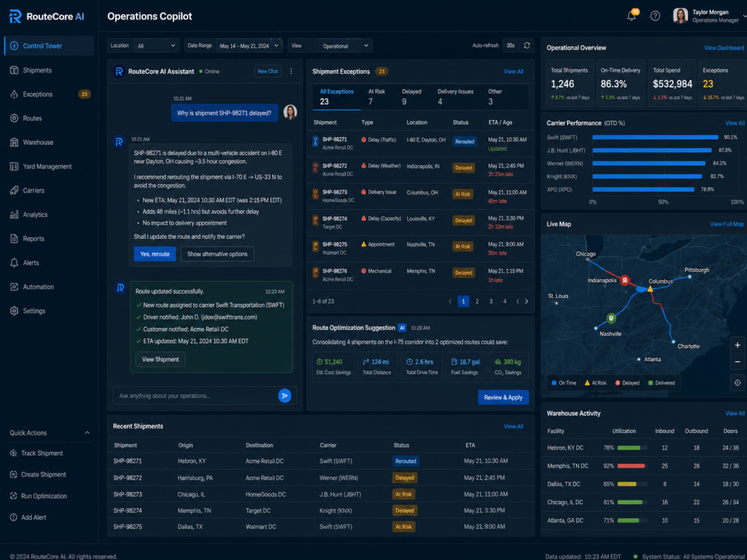Go to exceptions page 2
This screenshot has height=560, width=747.
click(477, 302)
